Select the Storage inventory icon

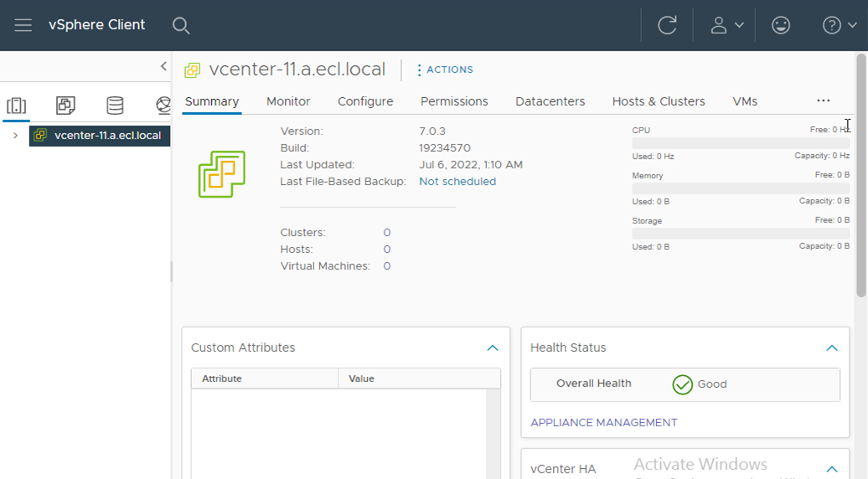[115, 105]
